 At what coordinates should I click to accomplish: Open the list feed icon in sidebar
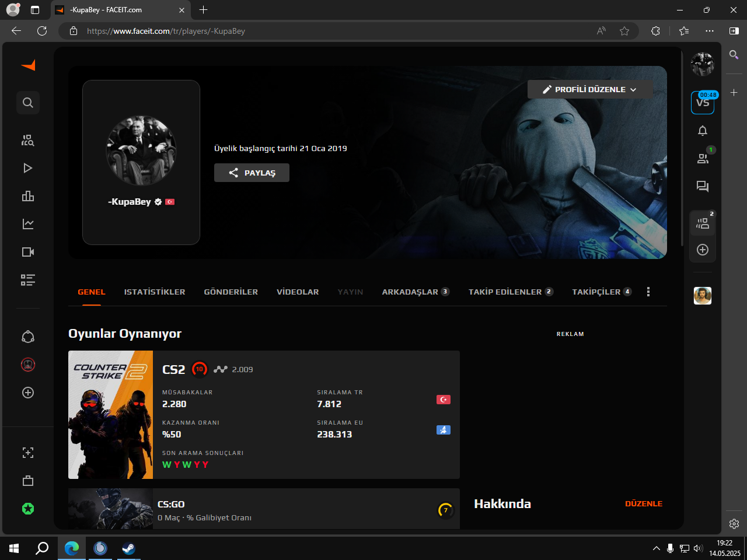28,280
